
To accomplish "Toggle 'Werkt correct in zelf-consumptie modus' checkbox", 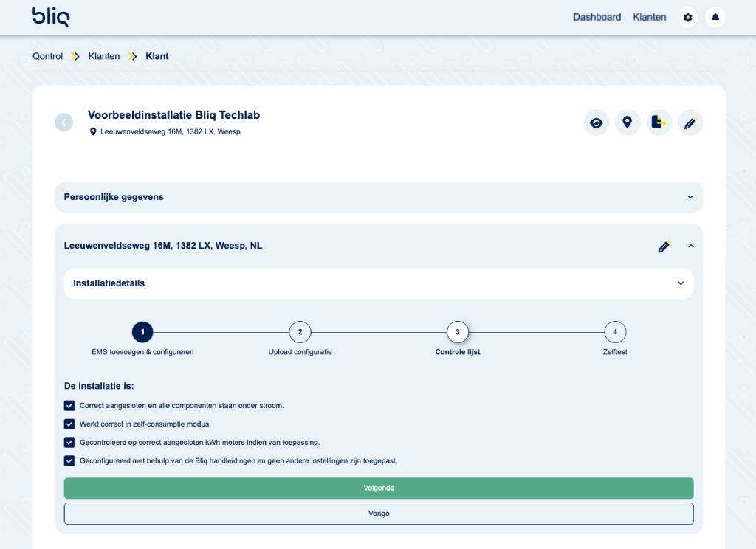I will 69,424.
